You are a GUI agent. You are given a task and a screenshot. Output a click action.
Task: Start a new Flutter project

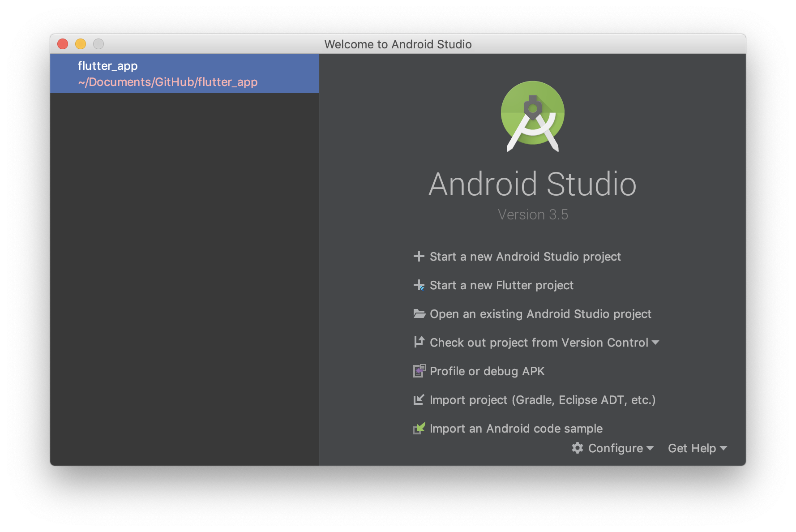[x=501, y=285]
